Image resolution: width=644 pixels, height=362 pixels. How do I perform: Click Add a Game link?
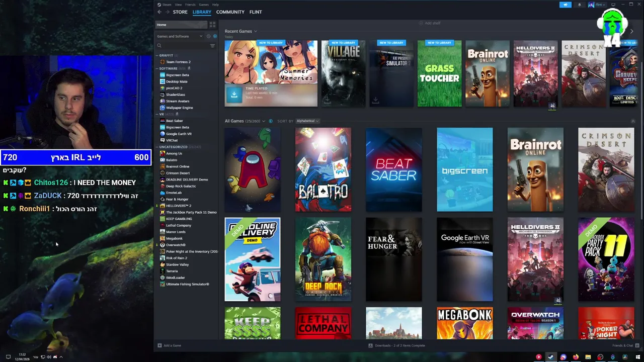coord(169,345)
